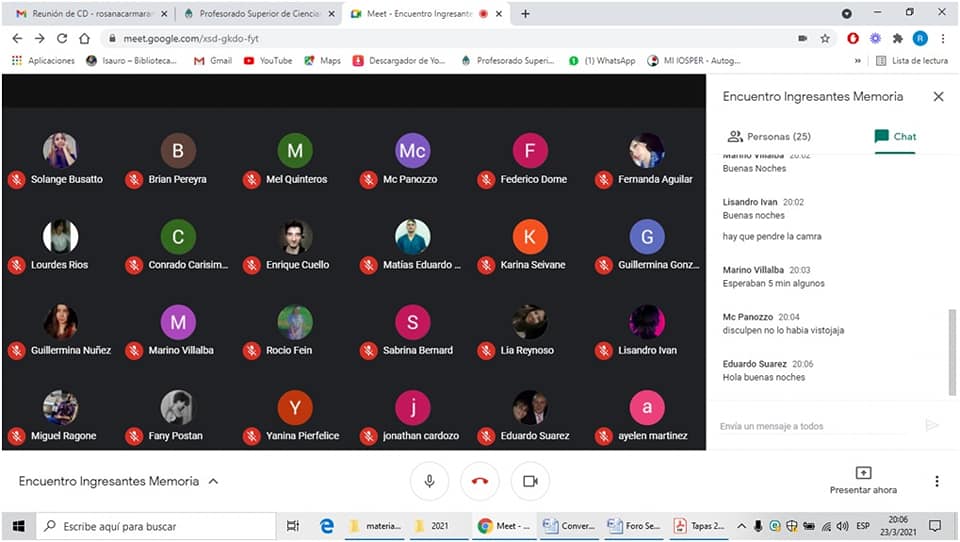Bookmark this page with the star icon
The image size is (960, 542).
[825, 38]
